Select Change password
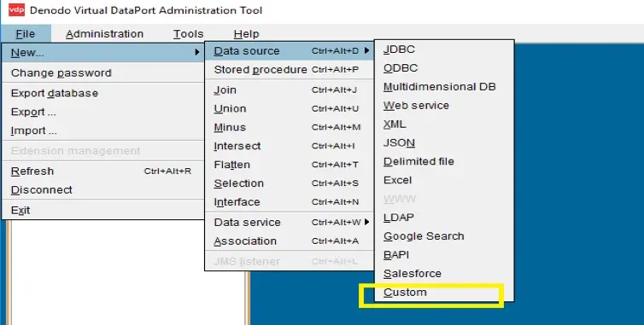The image size is (644, 325). [103, 73]
